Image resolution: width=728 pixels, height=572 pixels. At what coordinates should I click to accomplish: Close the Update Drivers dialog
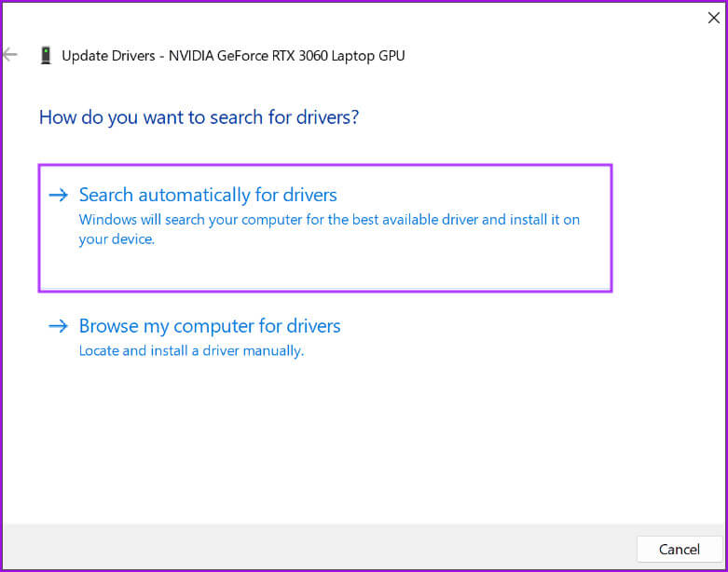[x=714, y=18]
